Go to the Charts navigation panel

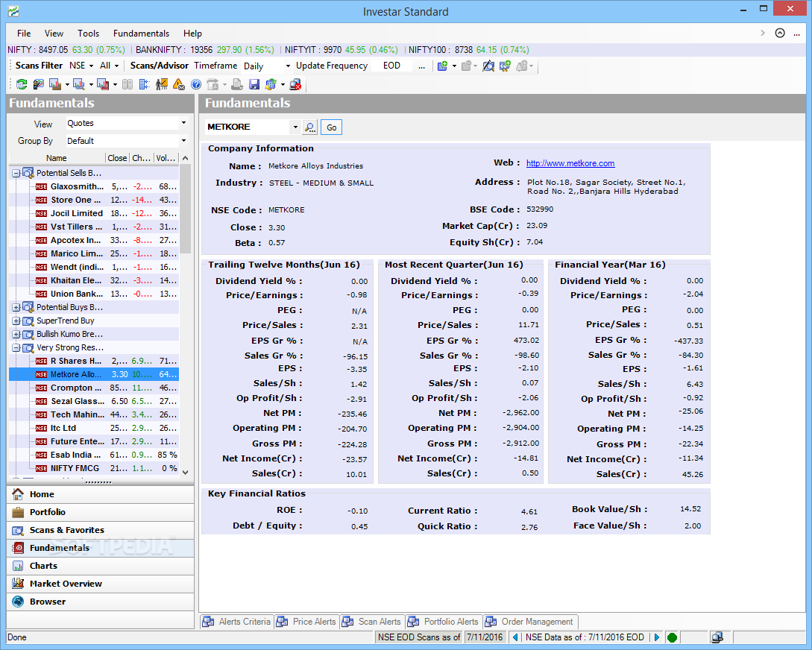[101, 566]
